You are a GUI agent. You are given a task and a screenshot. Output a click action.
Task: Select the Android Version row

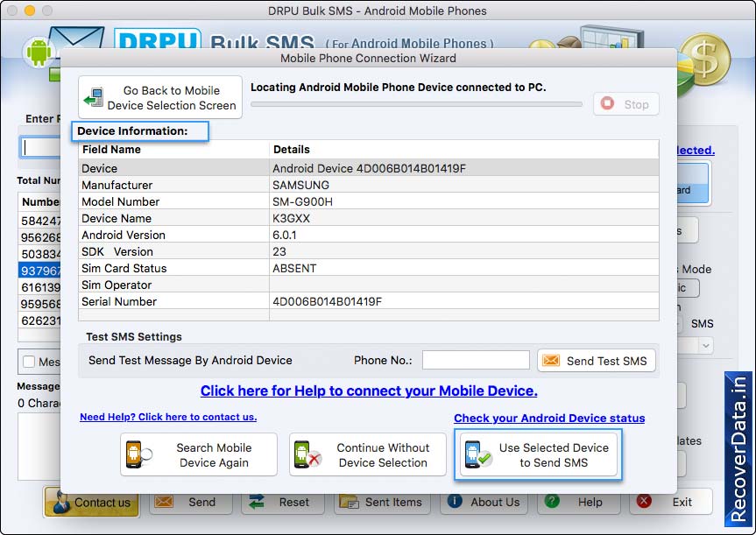[368, 235]
